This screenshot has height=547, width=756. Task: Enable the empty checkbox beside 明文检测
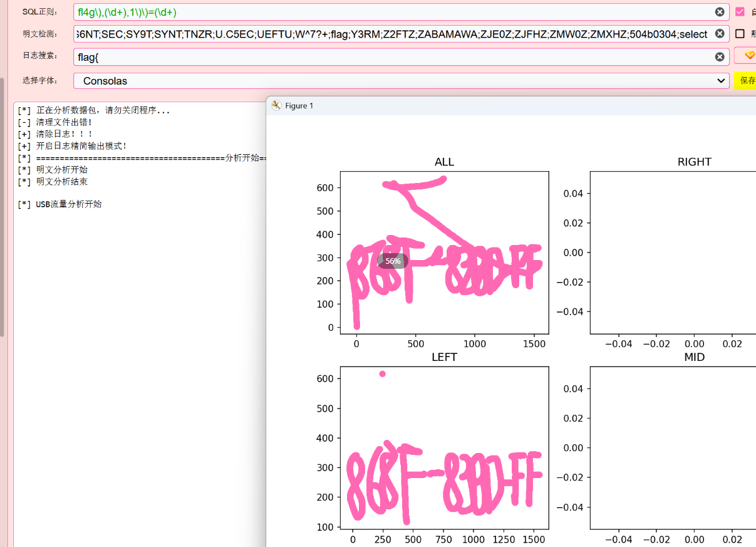pos(740,34)
